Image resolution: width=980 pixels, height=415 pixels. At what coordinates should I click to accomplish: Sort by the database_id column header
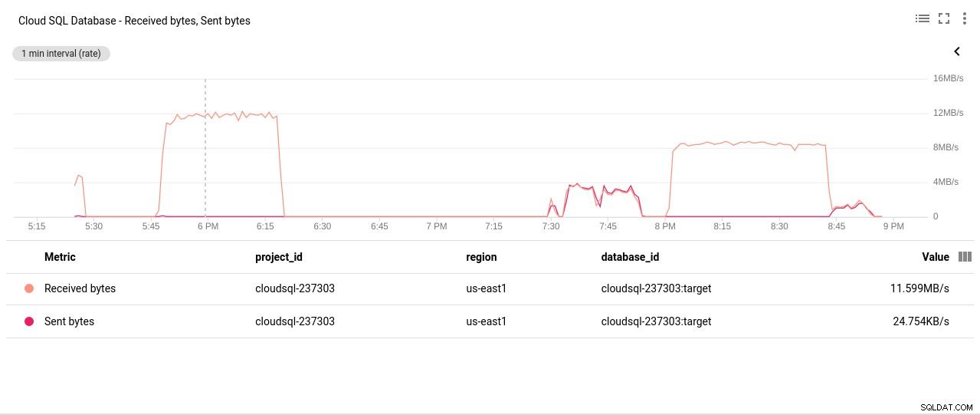tap(630, 257)
